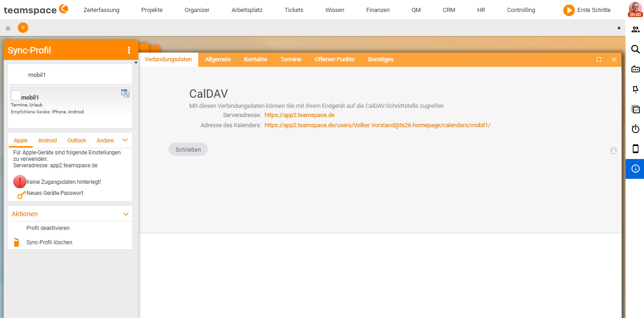Click the text 'Keine Zugangsdaten hinterlegt!'
644x318 pixels.
coord(64,182)
